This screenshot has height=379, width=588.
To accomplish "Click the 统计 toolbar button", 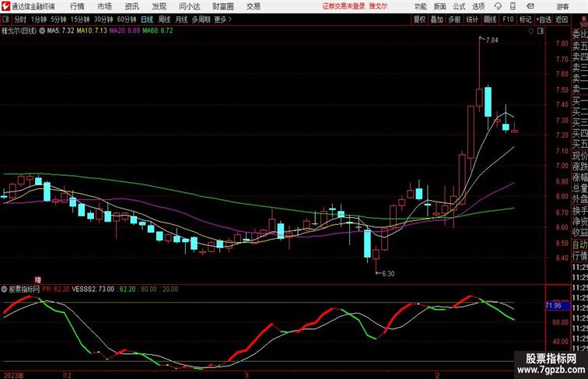I will pos(472,19).
